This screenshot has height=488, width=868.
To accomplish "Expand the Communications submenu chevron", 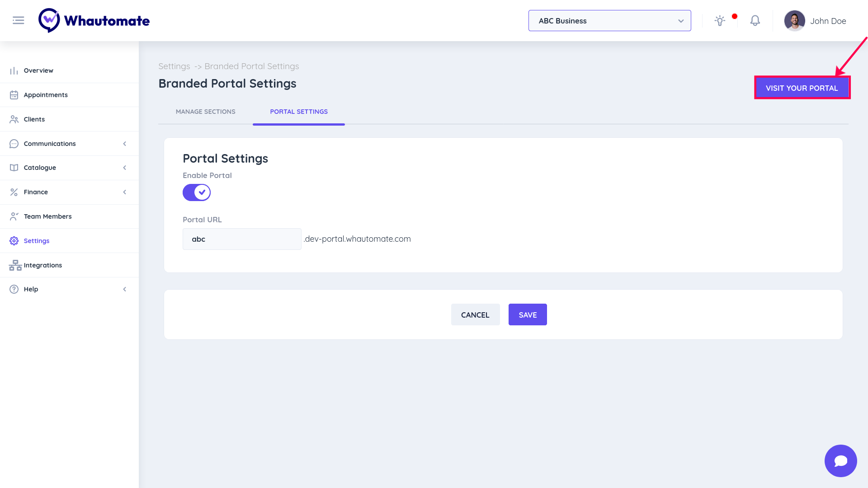I will pos(125,144).
